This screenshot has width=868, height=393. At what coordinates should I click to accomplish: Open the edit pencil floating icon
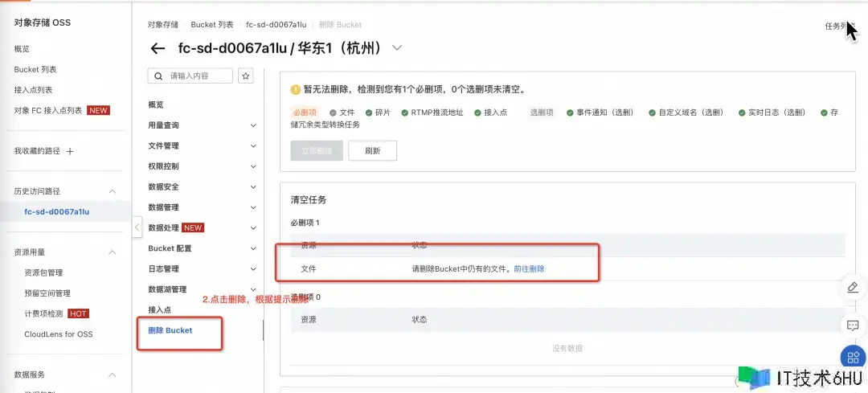pyautogui.click(x=853, y=287)
